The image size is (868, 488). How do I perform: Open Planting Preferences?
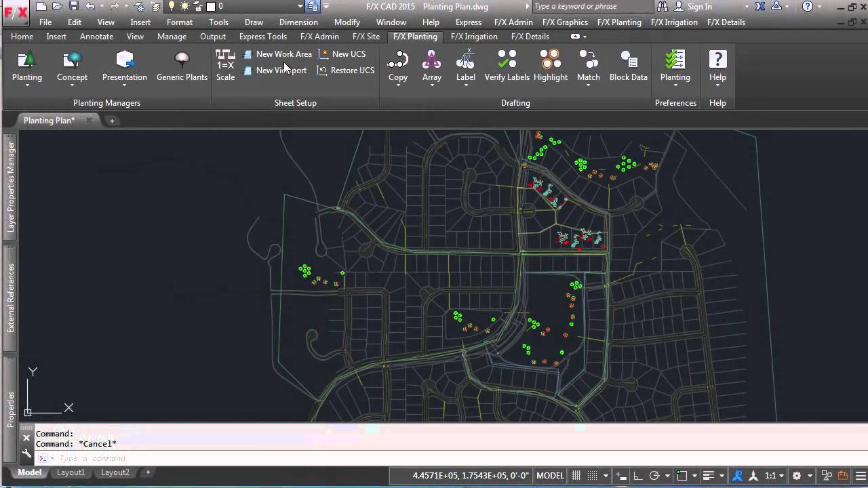click(x=675, y=67)
